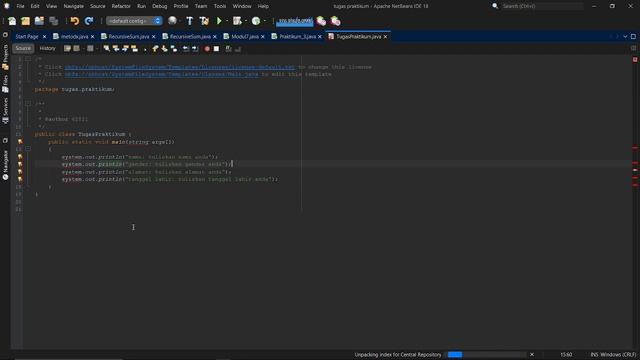Image resolution: width=640 pixels, height=360 pixels.
Task: Click the New File toolbar icon
Action: tap(12, 21)
